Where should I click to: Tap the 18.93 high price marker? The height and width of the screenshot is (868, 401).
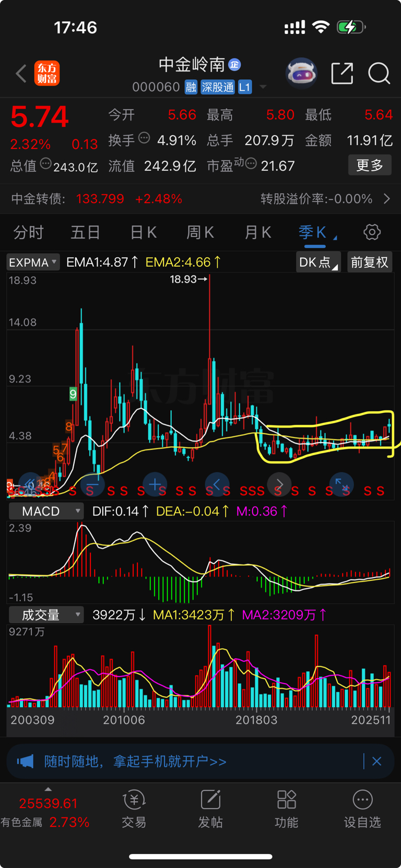point(188,279)
